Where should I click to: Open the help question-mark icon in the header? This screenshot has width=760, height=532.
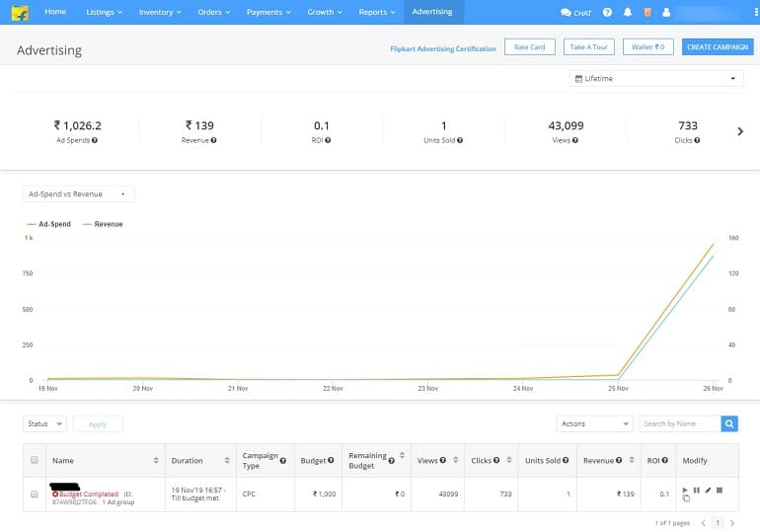click(x=607, y=12)
